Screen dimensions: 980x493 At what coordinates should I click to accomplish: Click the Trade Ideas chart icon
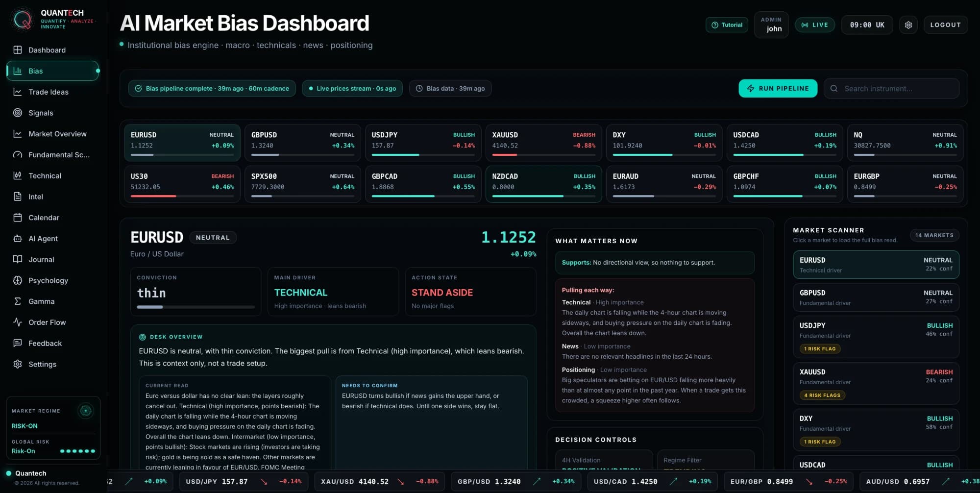point(18,92)
